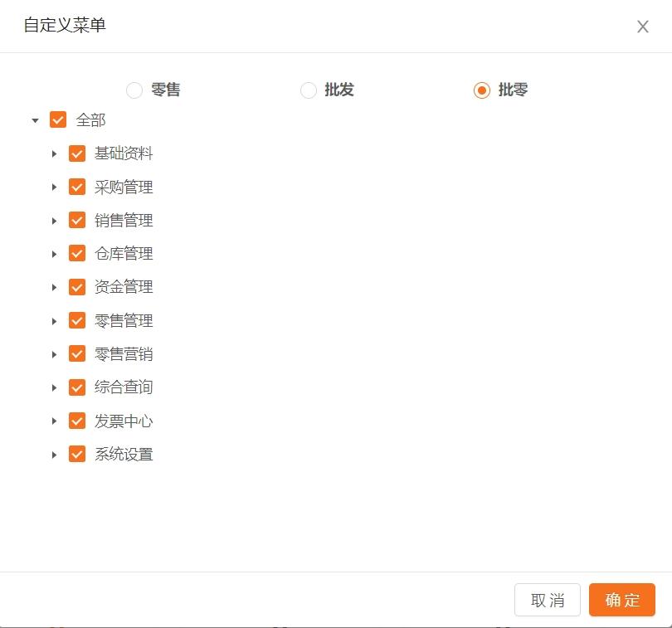Expand the 仓库管理 node
This screenshot has height=628, width=672.
(x=54, y=254)
